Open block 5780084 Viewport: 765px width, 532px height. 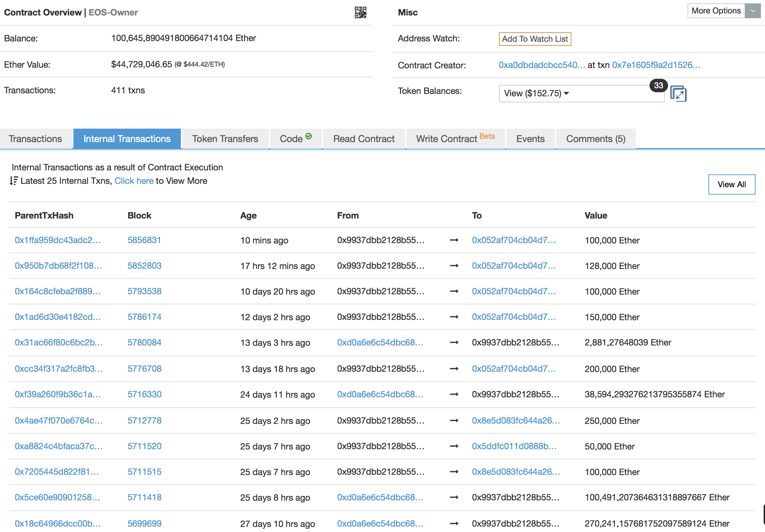click(x=144, y=342)
